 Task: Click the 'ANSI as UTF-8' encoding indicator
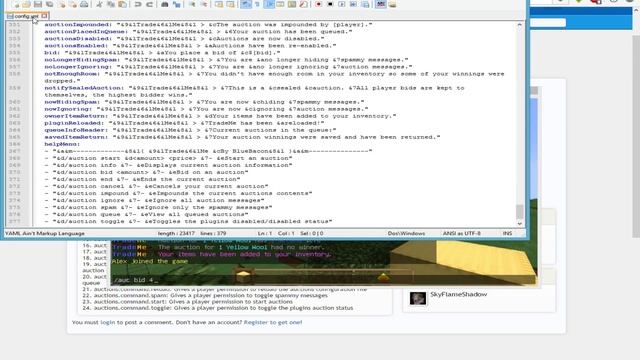(x=462, y=233)
